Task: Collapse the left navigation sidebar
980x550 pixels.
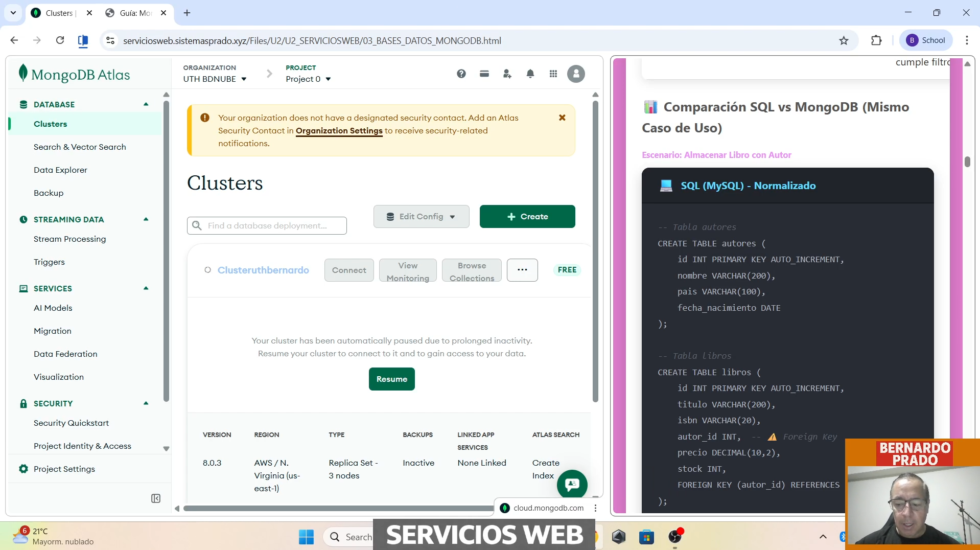Action: point(156,498)
